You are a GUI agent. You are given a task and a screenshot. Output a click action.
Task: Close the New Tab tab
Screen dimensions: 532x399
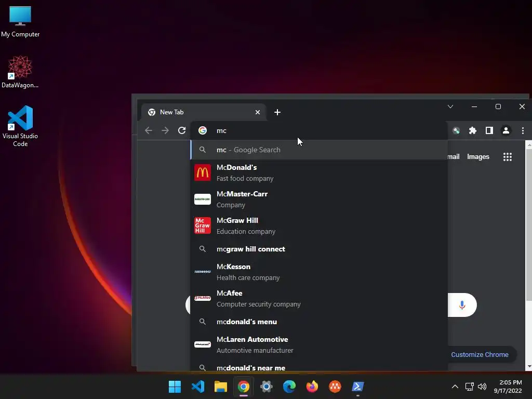point(258,112)
